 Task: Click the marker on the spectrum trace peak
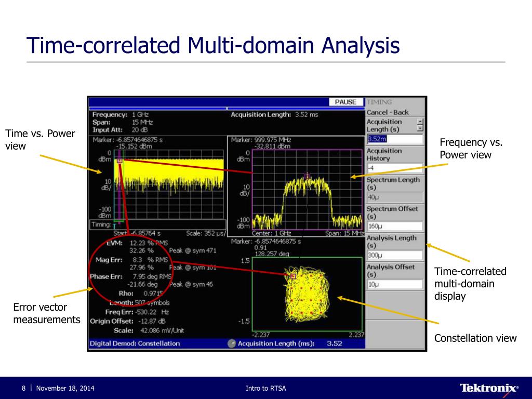click(x=307, y=176)
